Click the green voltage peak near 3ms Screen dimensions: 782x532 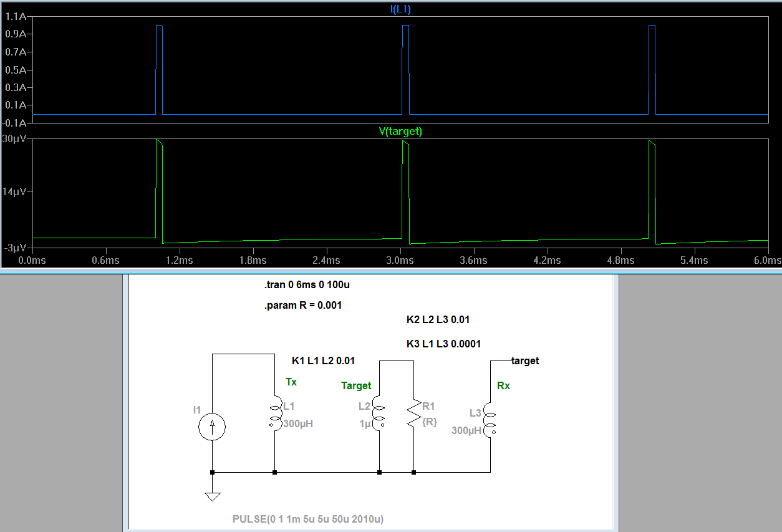(x=405, y=143)
